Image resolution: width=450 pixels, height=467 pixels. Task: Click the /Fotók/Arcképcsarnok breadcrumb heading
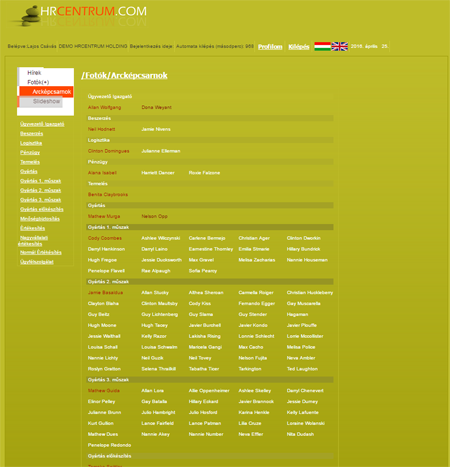click(x=124, y=75)
